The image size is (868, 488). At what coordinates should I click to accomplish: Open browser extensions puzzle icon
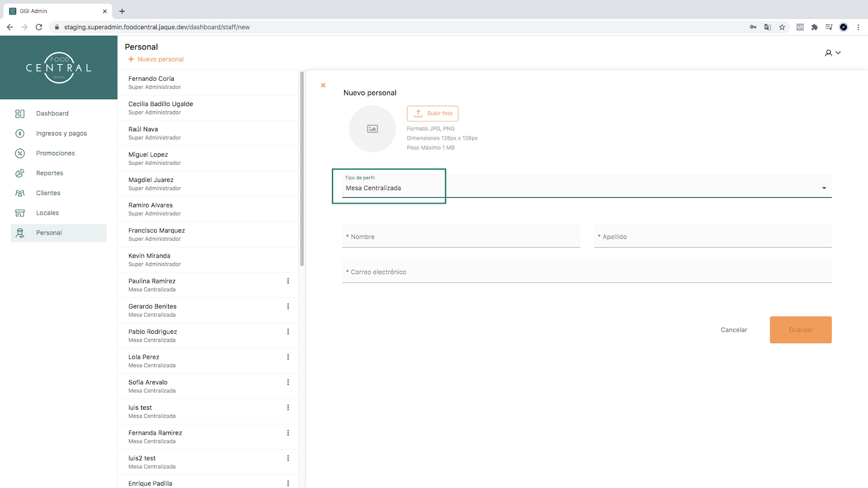(814, 27)
